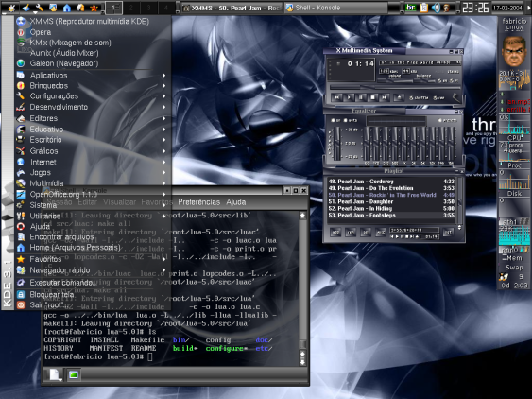
Task: Expand the Educativo submenu
Action: [x=93, y=129]
